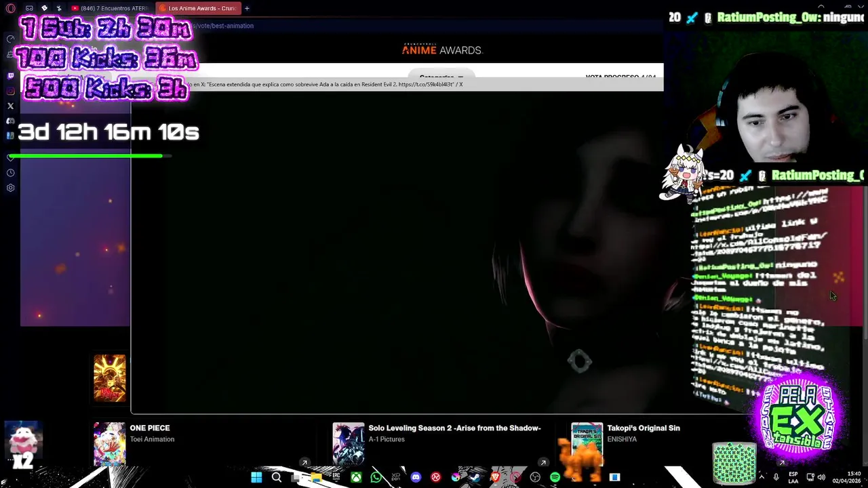Screen dimensions: 868x488
Task: Select the Takopi's Original Sin thumbnail
Action: coord(587,444)
